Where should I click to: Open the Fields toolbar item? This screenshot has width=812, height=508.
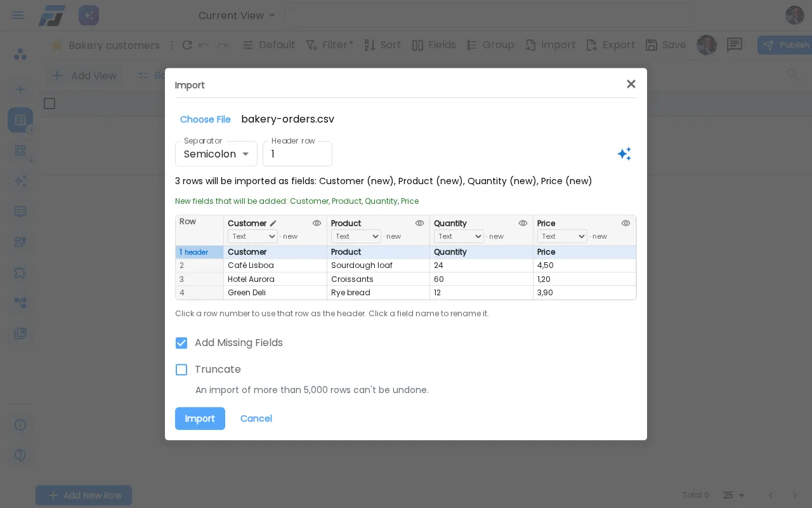pos(434,45)
